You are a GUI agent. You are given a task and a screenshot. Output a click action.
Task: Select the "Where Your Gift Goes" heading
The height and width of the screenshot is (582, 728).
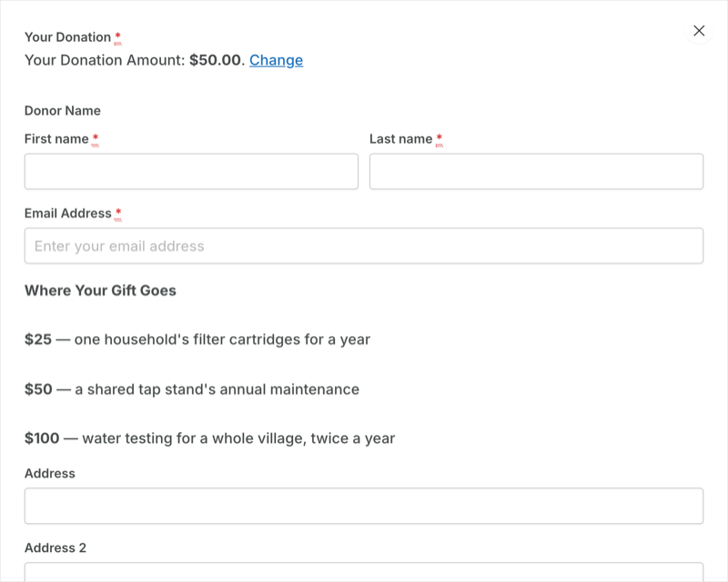[x=100, y=290]
